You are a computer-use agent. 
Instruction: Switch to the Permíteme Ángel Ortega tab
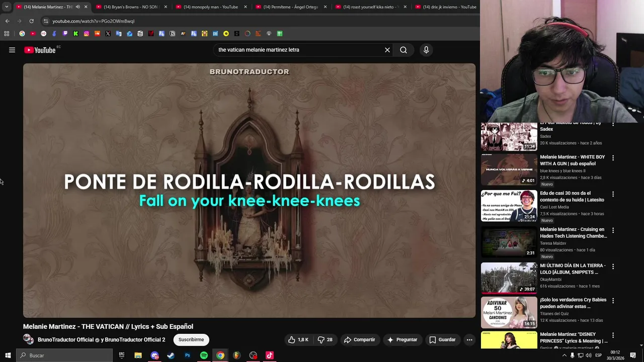[x=291, y=7]
